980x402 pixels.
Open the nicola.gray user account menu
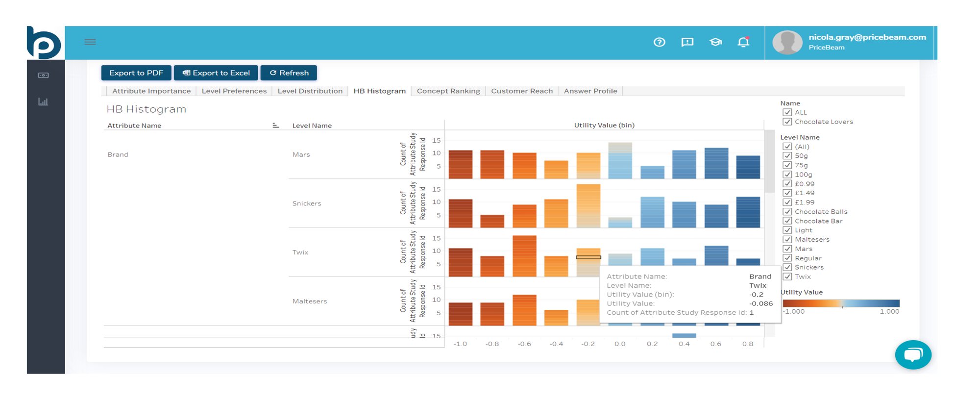850,42
